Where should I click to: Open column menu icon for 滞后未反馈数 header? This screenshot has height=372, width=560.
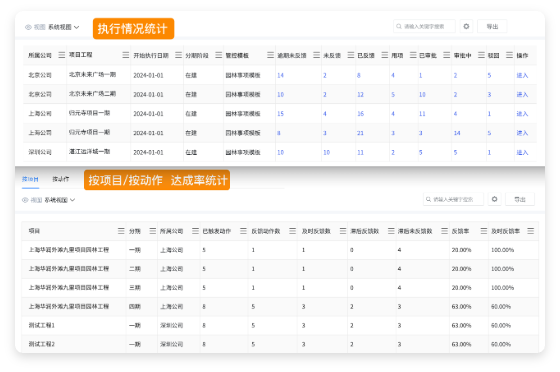pos(444,231)
